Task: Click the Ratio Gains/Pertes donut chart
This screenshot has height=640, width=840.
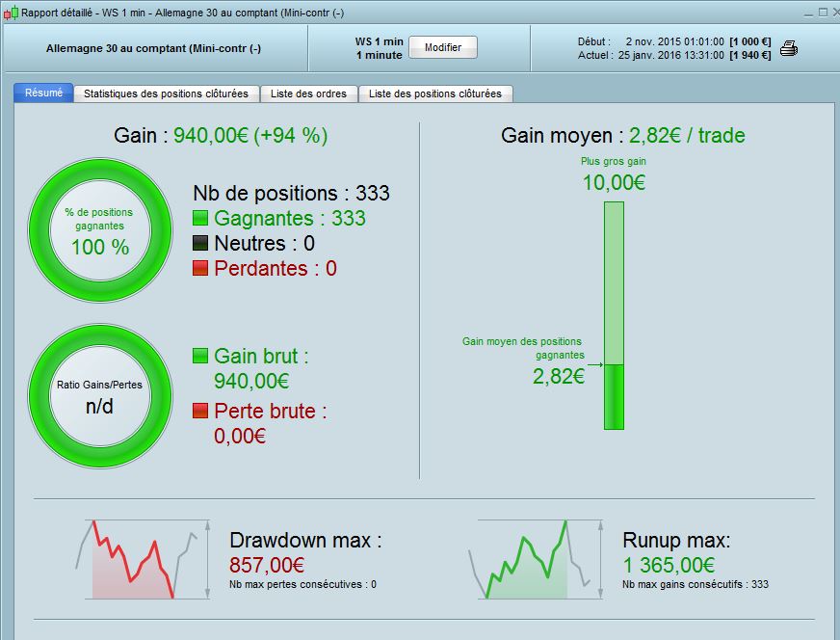Action: coord(100,395)
